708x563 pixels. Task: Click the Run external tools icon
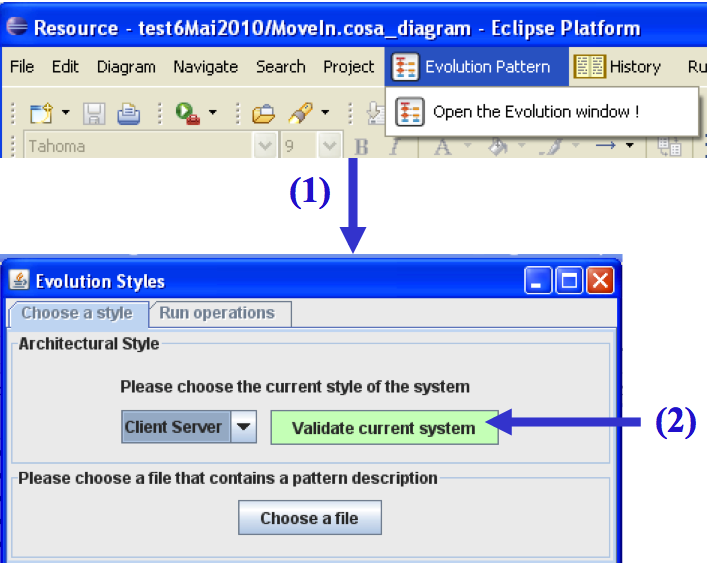click(x=187, y=112)
